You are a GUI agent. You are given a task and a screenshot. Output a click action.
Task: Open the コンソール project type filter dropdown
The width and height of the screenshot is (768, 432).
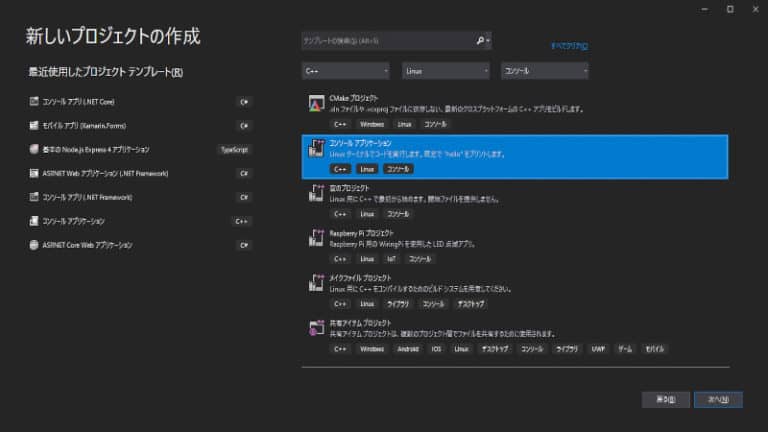click(545, 71)
